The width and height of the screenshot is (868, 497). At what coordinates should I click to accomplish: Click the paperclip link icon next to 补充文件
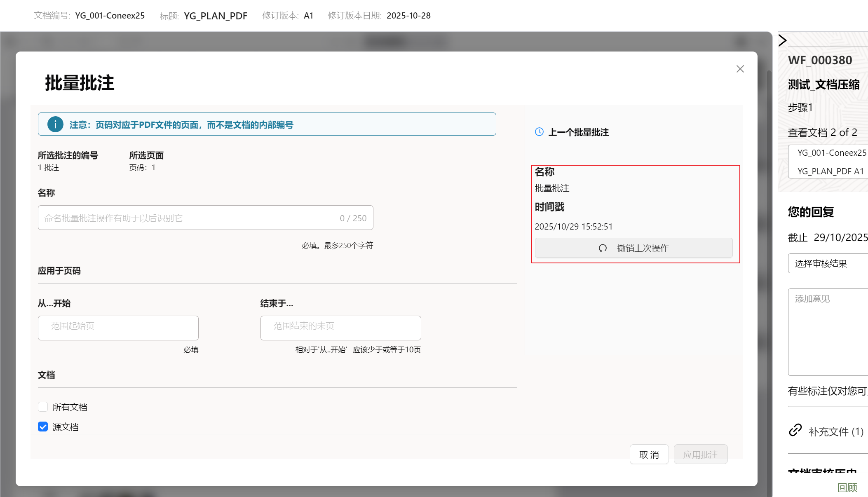pyautogui.click(x=795, y=430)
